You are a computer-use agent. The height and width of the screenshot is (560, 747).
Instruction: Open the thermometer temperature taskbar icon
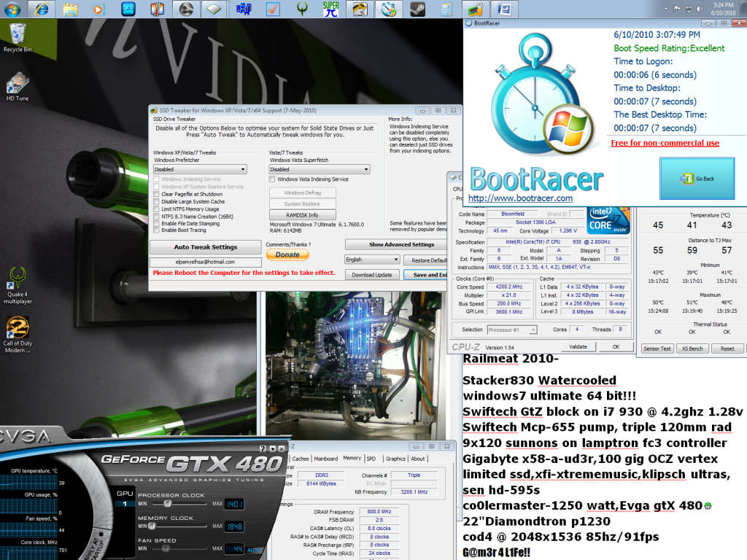click(157, 9)
